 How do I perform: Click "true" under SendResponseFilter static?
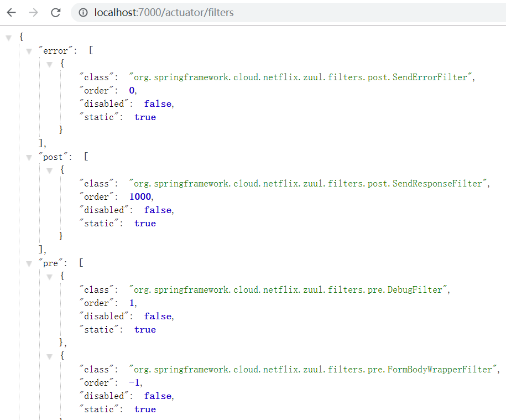[145, 224]
